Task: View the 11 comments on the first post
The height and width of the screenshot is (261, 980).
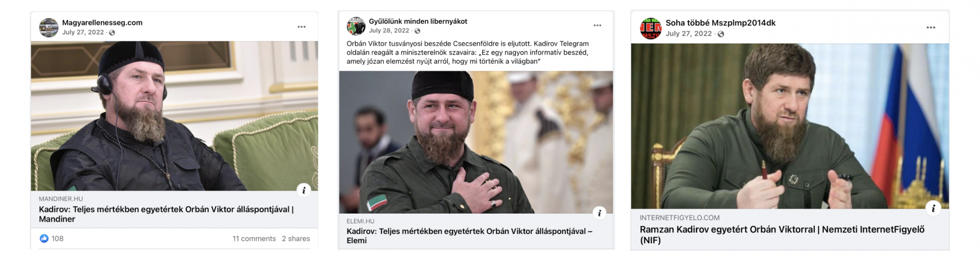Action: coord(254,238)
